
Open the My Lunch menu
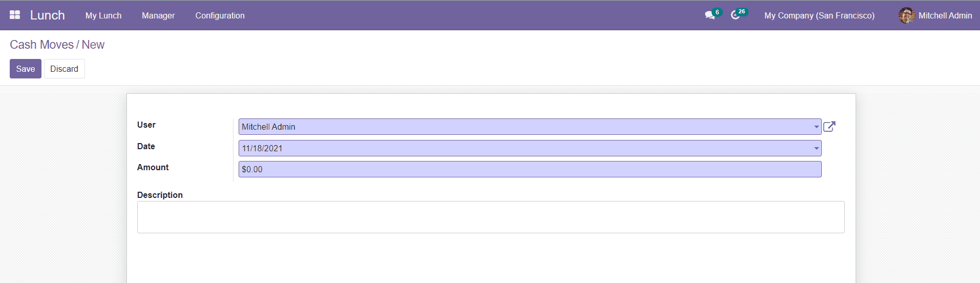point(103,15)
